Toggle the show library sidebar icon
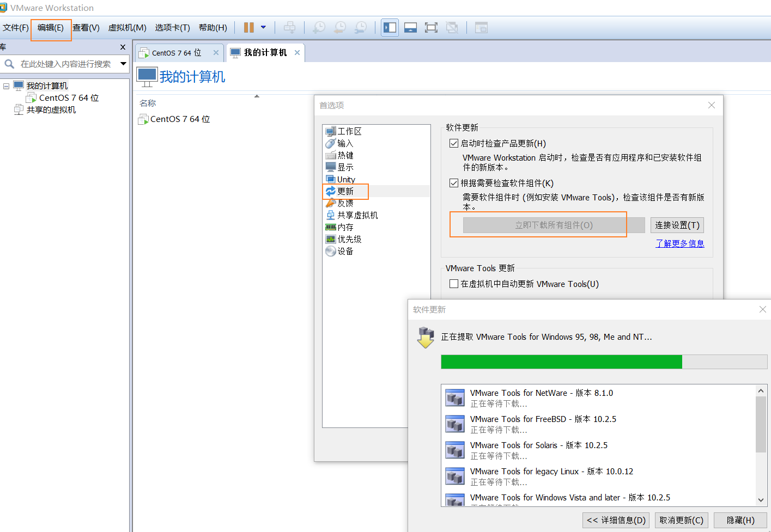The width and height of the screenshot is (771, 532). (390, 27)
